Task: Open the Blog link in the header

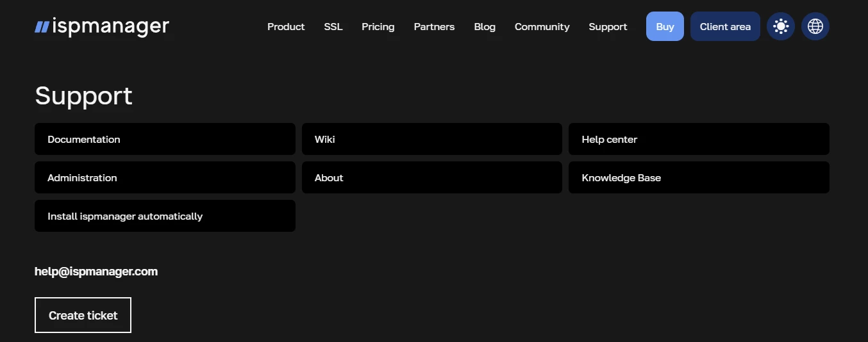Action: click(485, 27)
